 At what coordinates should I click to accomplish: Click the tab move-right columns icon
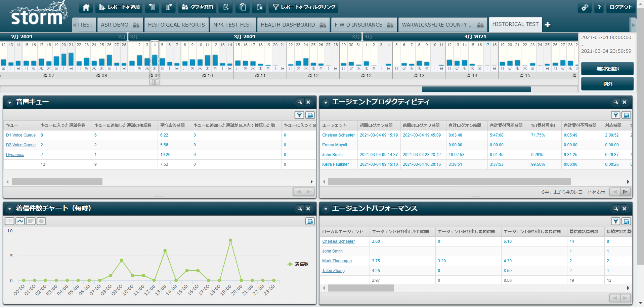(169, 7)
